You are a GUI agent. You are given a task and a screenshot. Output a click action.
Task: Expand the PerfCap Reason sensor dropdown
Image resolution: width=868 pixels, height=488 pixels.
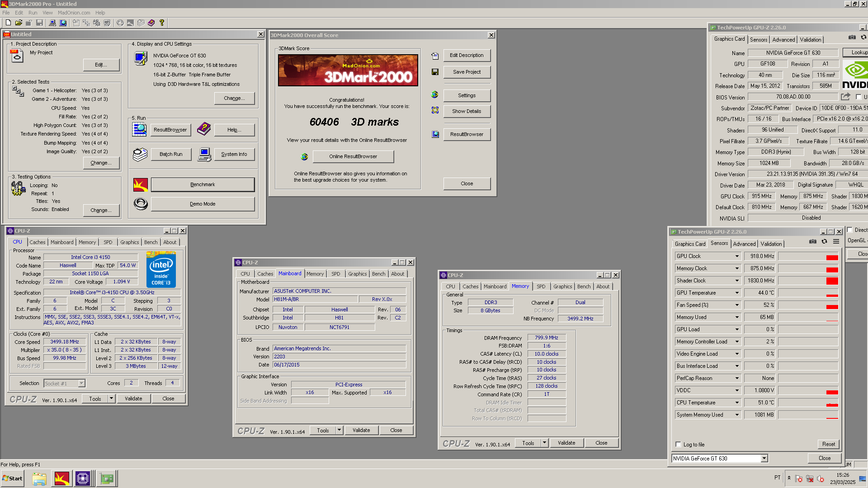point(736,378)
